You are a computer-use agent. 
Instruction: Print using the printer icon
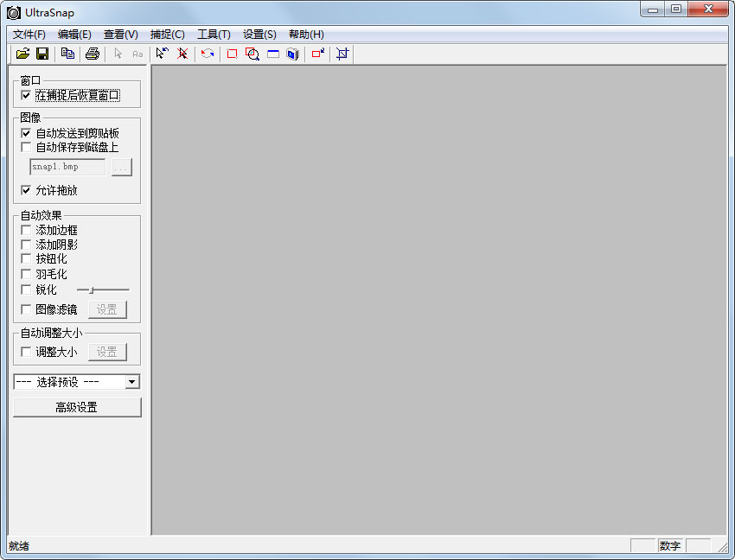pos(93,54)
